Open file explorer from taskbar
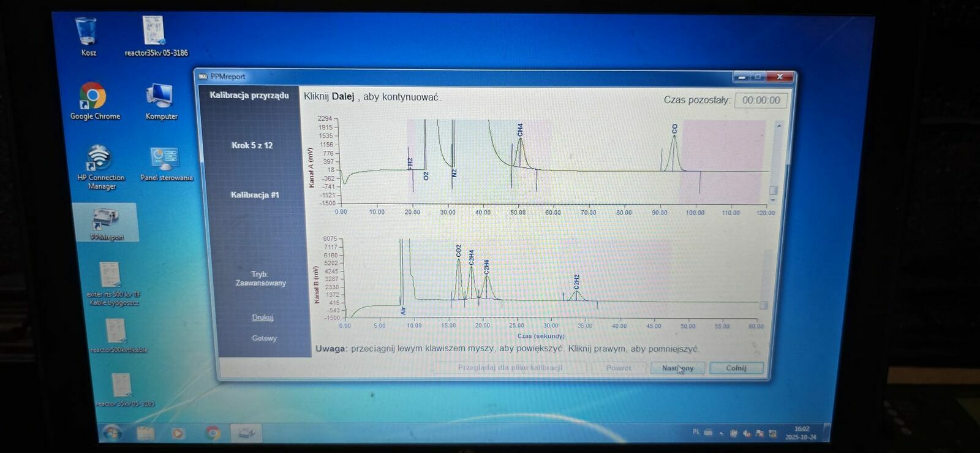The width and height of the screenshot is (980, 453). click(x=146, y=433)
